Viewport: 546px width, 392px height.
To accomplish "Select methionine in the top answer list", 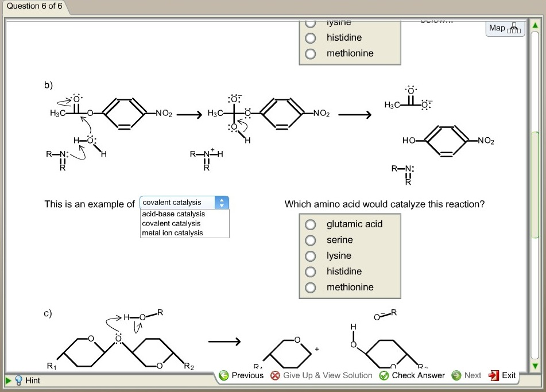I will 311,53.
